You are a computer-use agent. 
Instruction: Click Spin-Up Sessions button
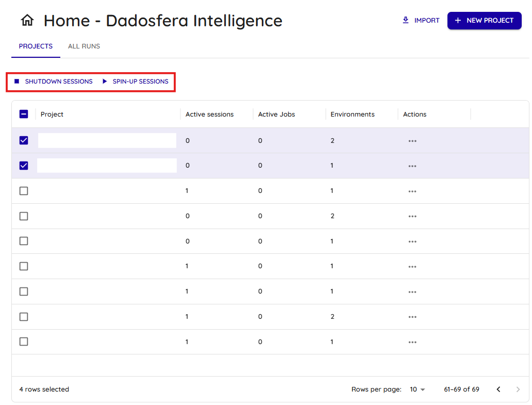pyautogui.click(x=136, y=82)
